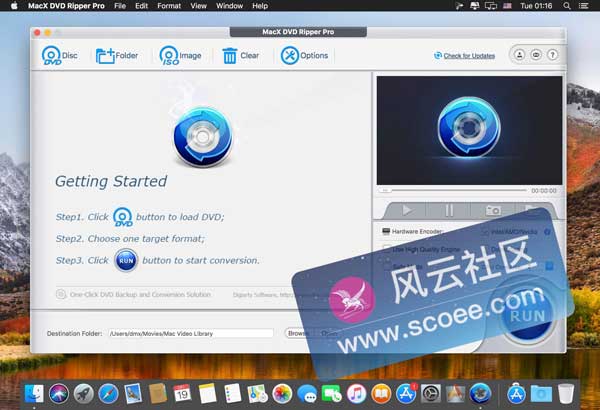Take a snapshot with the camera icon

(493, 210)
